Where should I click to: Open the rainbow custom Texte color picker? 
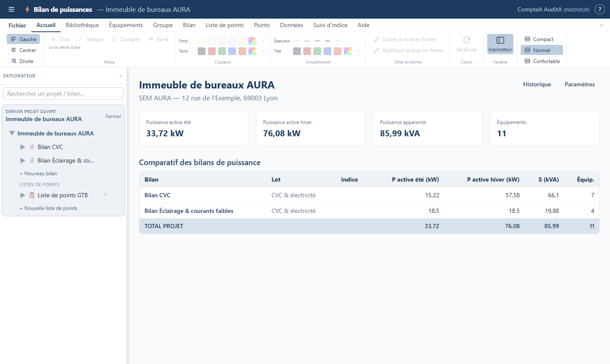tap(252, 51)
